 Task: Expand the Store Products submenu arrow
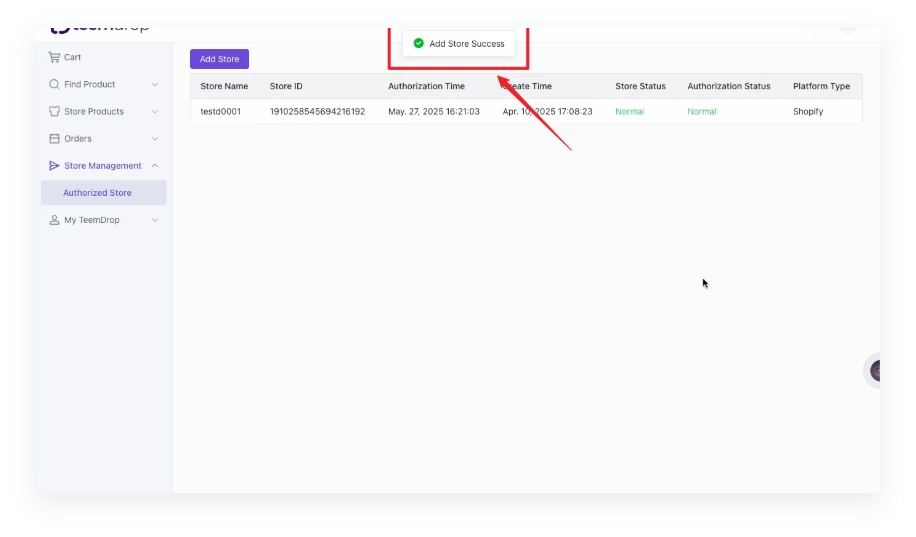point(155,112)
